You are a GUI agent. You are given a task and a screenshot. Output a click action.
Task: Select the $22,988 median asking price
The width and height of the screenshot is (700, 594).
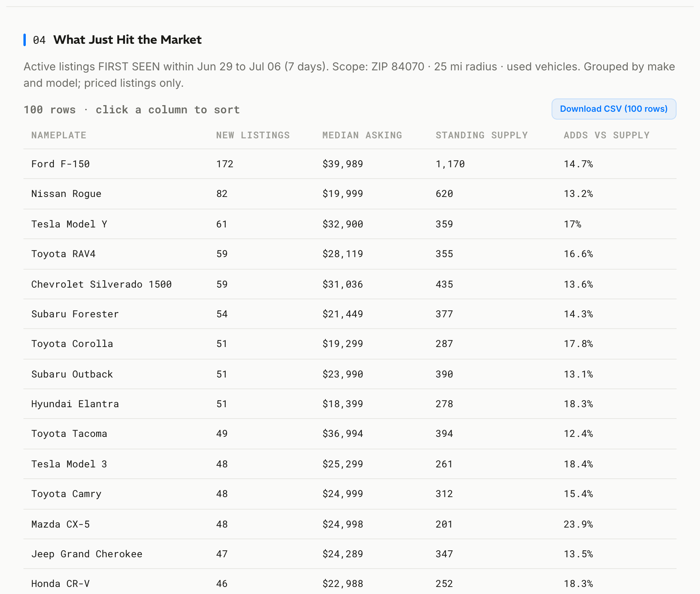(x=343, y=584)
